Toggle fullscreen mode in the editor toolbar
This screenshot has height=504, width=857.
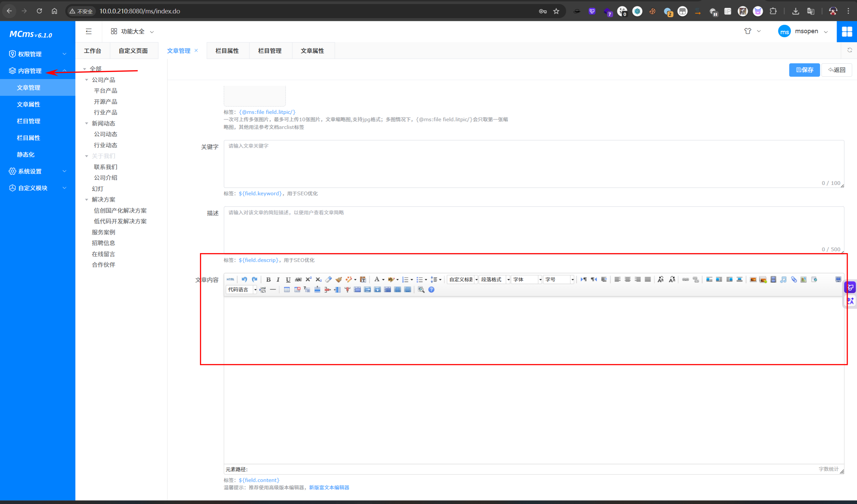838,279
